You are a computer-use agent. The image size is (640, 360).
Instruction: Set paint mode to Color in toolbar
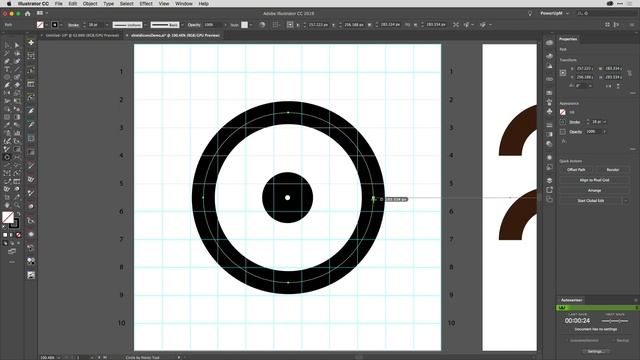pyautogui.click(x=5, y=235)
